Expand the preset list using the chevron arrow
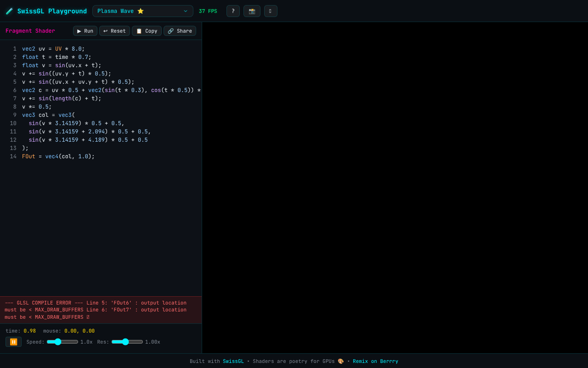The width and height of the screenshot is (588, 368). (186, 11)
